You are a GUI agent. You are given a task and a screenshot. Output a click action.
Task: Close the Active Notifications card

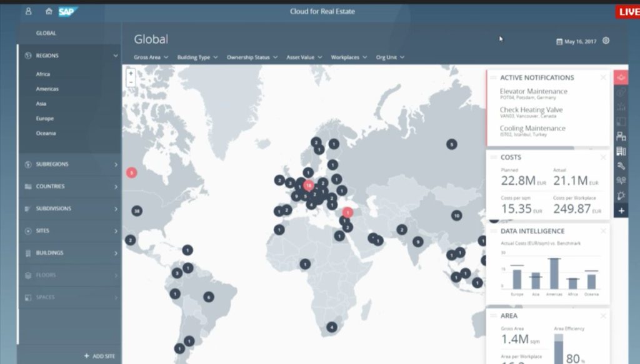tap(603, 77)
